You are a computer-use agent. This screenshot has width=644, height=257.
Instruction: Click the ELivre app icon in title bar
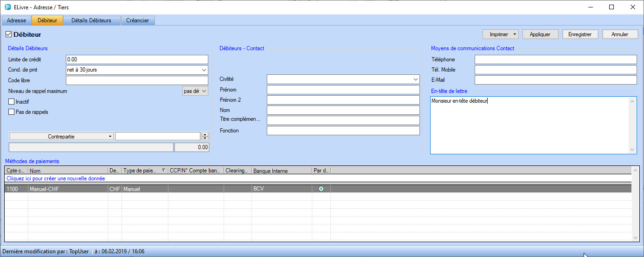7,7
